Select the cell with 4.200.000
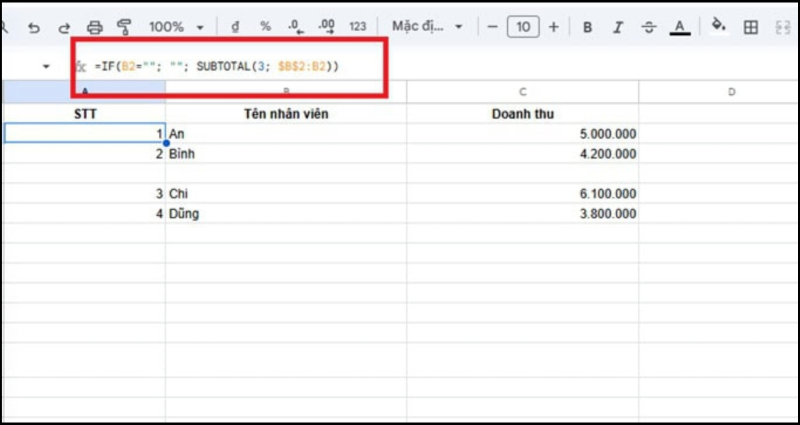 522,154
